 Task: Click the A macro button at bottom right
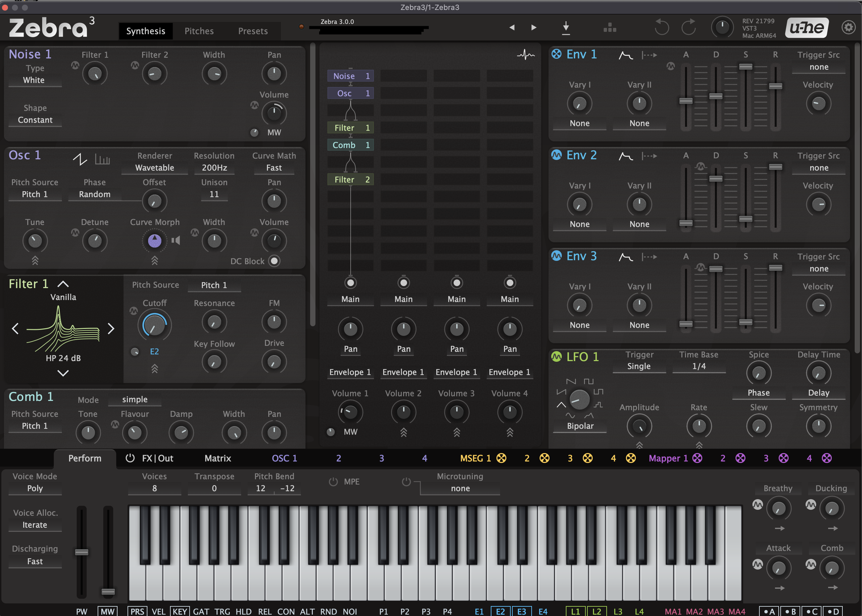click(x=769, y=611)
